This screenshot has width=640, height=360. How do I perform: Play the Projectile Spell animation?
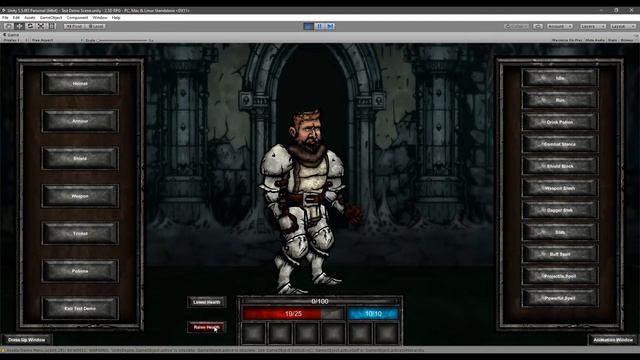point(560,276)
